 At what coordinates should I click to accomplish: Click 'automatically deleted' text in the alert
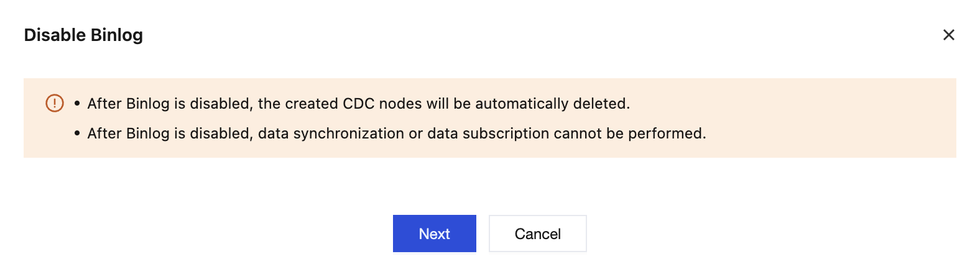pyautogui.click(x=552, y=104)
